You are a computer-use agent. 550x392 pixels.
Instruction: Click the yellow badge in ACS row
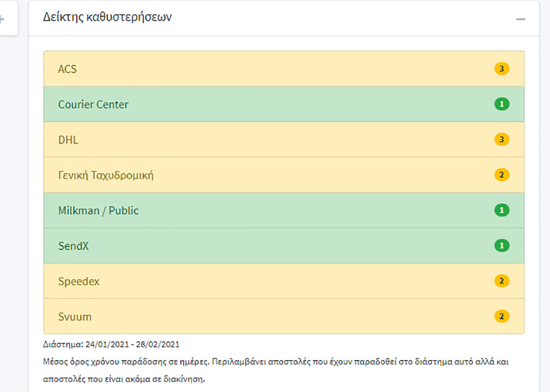point(502,69)
